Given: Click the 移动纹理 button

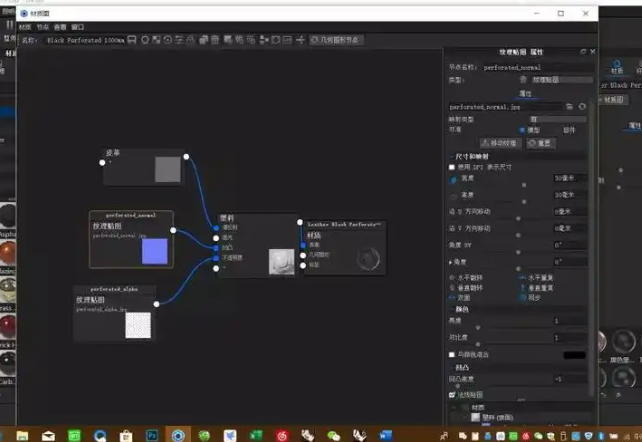Looking at the screenshot, I should [x=502, y=143].
